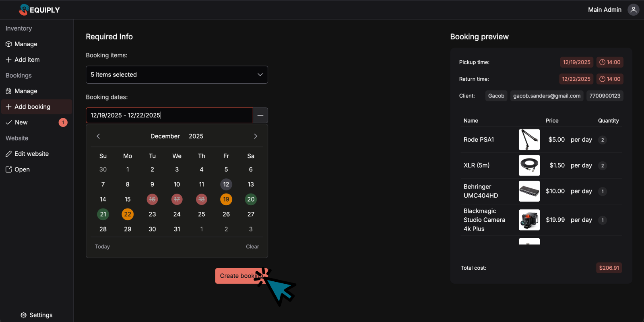The width and height of the screenshot is (644, 322).
Task: Click the $19.99 price value
Action: pyautogui.click(x=555, y=220)
